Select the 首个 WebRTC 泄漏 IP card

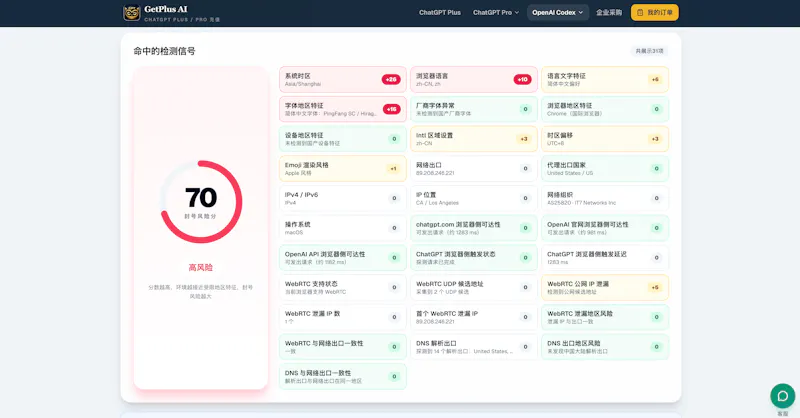click(x=474, y=317)
